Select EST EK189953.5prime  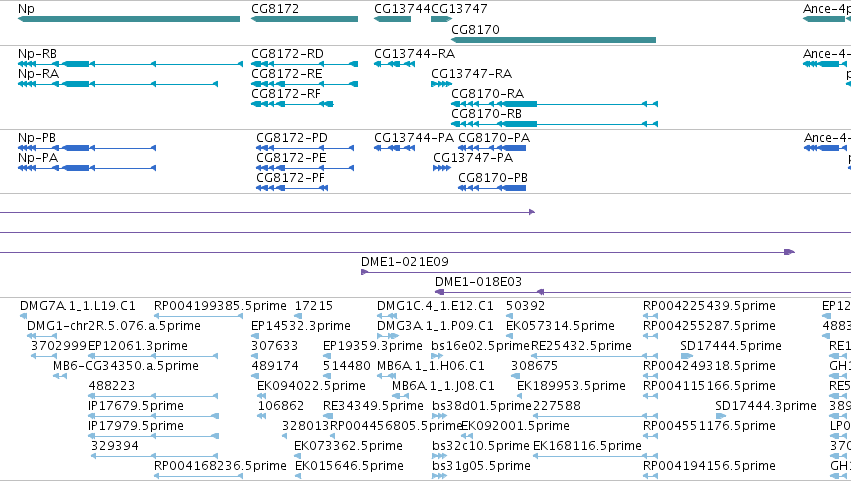click(x=571, y=386)
